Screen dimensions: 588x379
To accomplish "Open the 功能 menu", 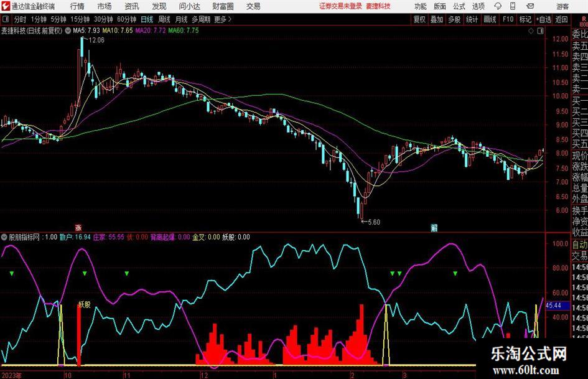I will click(421, 6).
